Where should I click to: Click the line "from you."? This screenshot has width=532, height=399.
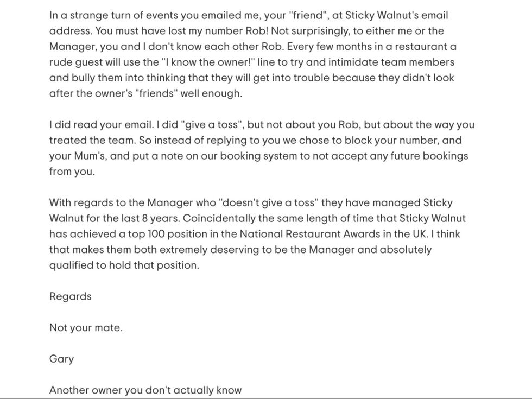[72, 172]
